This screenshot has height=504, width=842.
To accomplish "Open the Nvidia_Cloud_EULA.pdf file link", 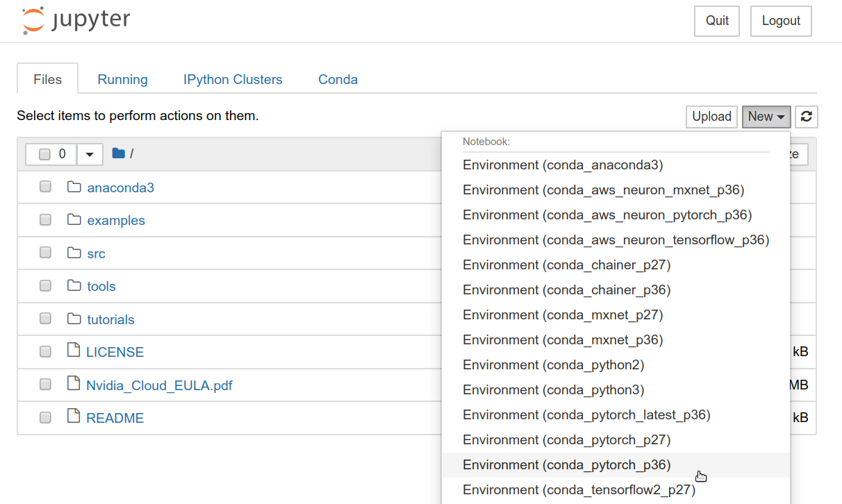I will coord(158,384).
